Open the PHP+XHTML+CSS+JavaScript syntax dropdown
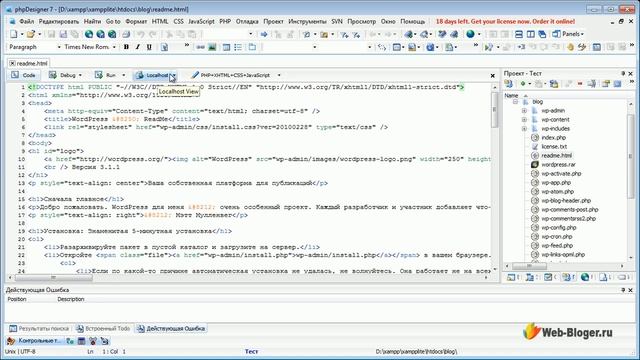Image resolution: width=640 pixels, height=360 pixels. 279,75
